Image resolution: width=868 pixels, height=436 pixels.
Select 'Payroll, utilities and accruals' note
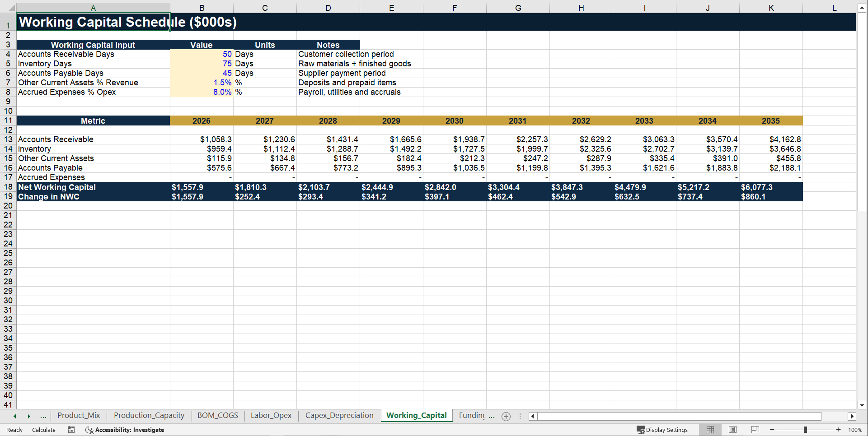[x=349, y=92]
